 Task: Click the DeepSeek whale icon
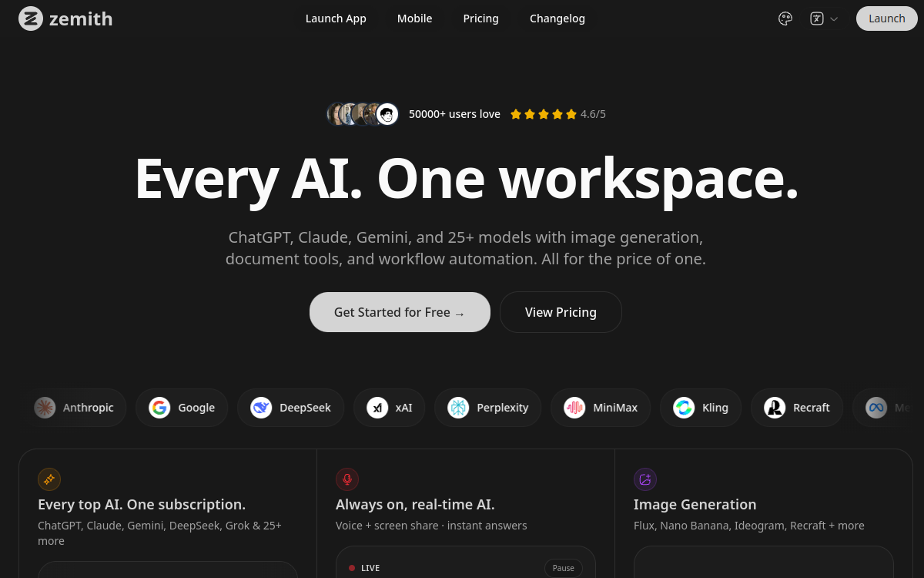[261, 408]
